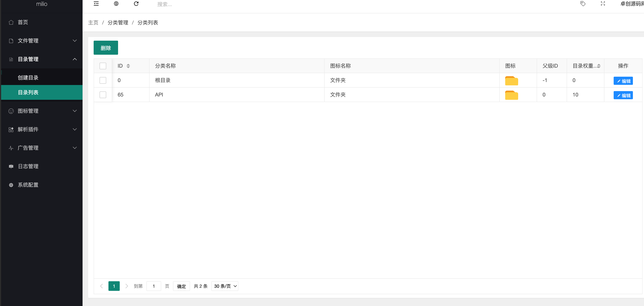Click the home icon beside 首页
This screenshot has width=644, height=306.
coord(11,23)
